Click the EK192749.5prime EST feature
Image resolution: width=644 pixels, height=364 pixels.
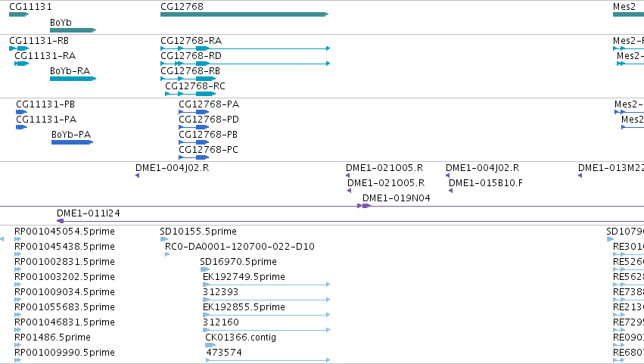pyautogui.click(x=266, y=285)
